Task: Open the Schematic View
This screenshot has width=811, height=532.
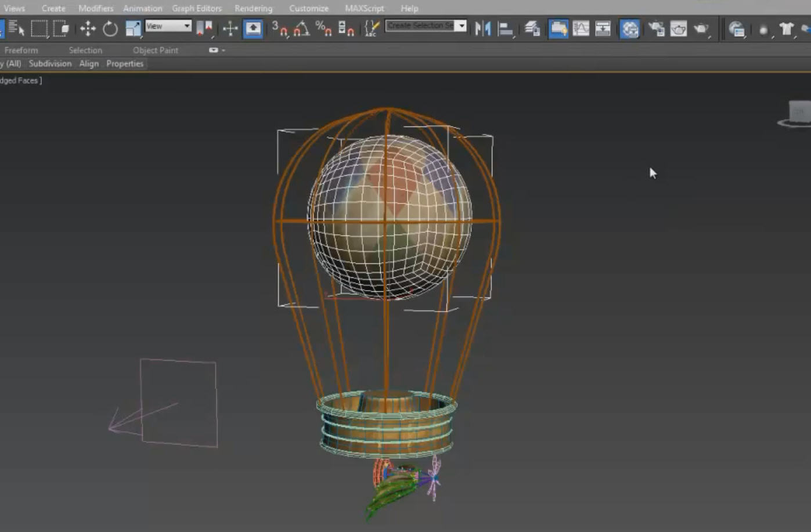Action: (603, 28)
